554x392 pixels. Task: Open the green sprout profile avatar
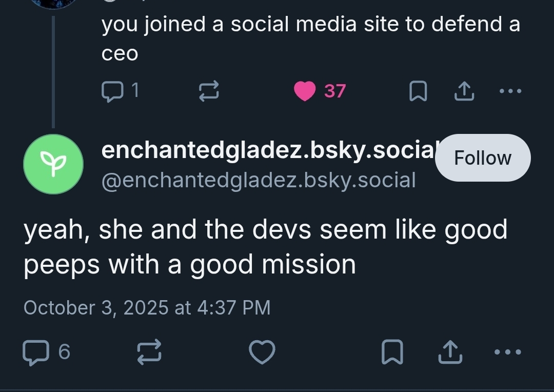pyautogui.click(x=53, y=164)
